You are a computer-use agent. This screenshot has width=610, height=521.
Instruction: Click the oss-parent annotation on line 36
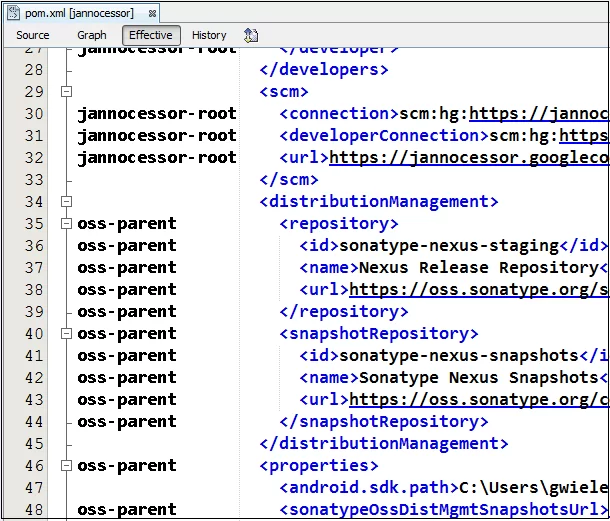click(x=127, y=246)
